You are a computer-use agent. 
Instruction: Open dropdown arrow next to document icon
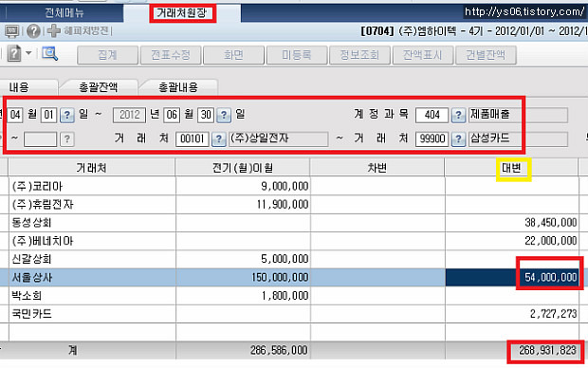point(28,53)
